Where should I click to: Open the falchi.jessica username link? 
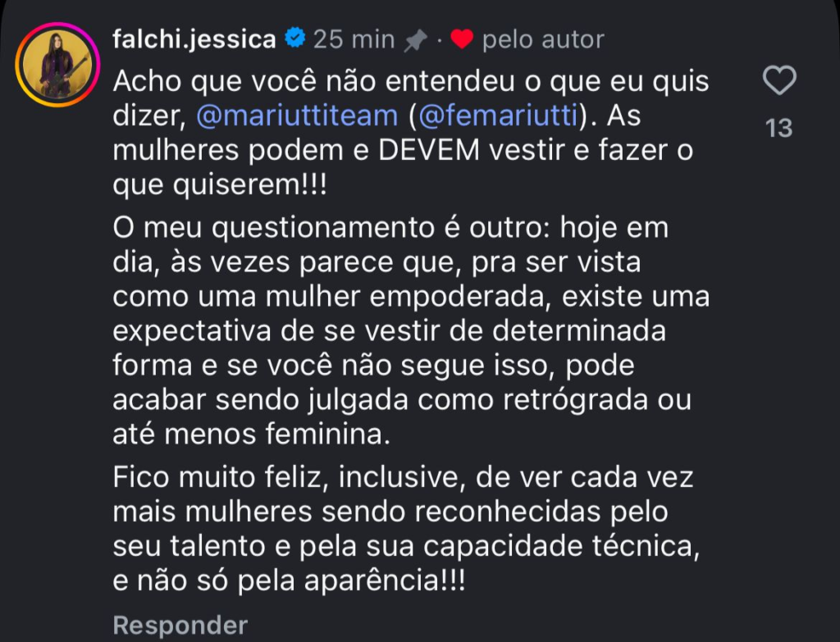pyautogui.click(x=194, y=39)
